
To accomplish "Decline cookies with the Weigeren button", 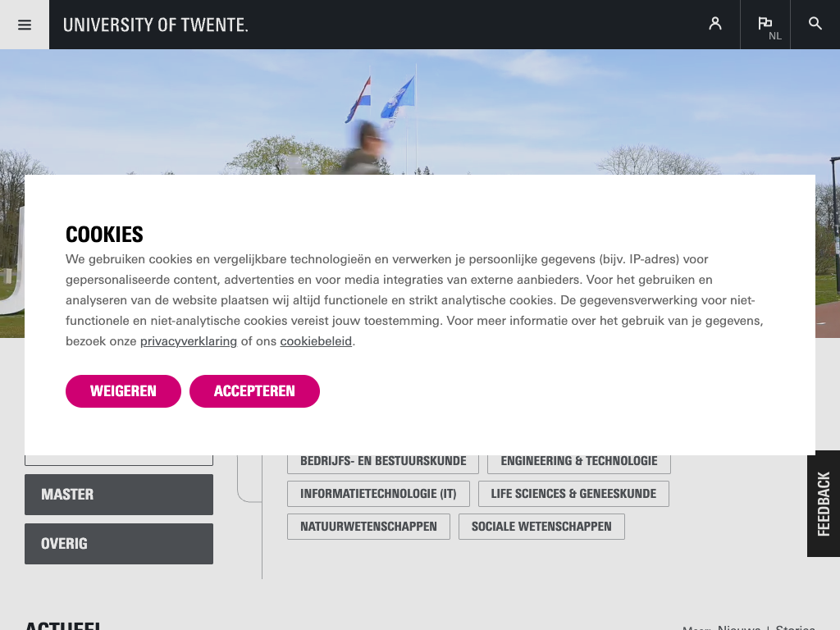I will coord(123,391).
